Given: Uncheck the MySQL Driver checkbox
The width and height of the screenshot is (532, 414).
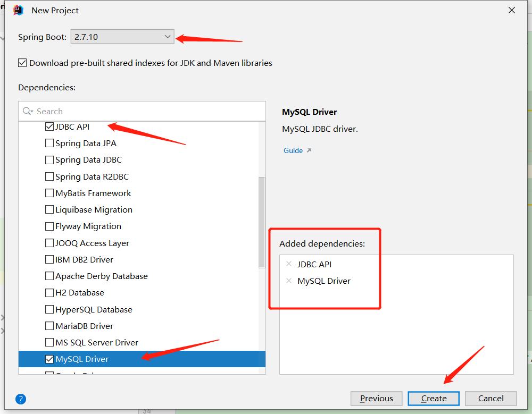Looking at the screenshot, I should [x=49, y=359].
